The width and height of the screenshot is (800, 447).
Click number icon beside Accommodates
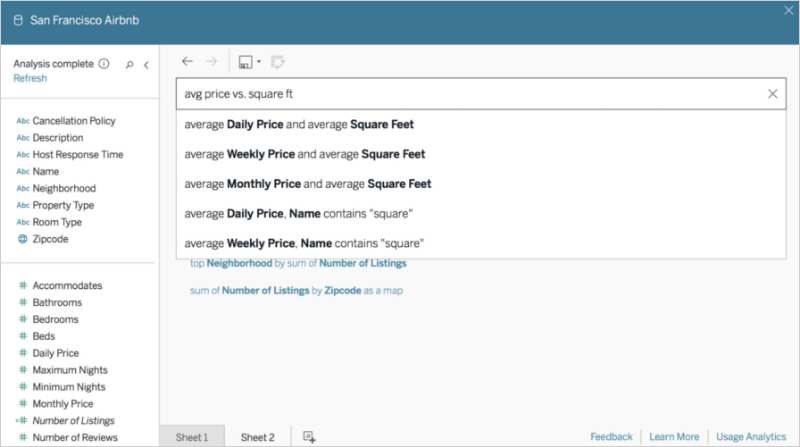pyautogui.click(x=23, y=285)
